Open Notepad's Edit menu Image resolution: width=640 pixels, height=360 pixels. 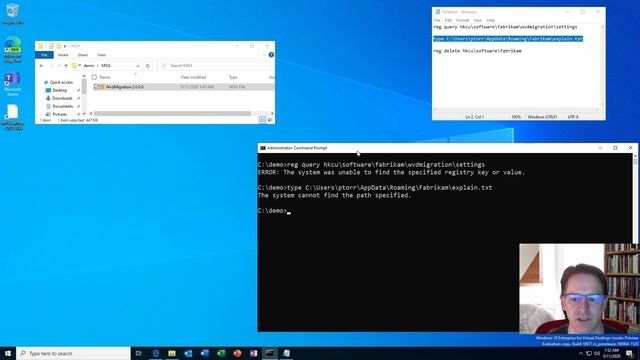tap(448, 20)
